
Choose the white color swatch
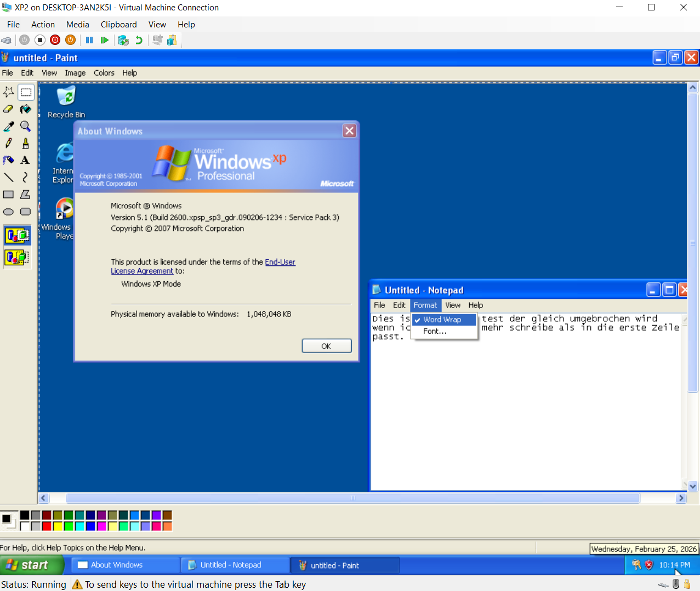point(25,526)
